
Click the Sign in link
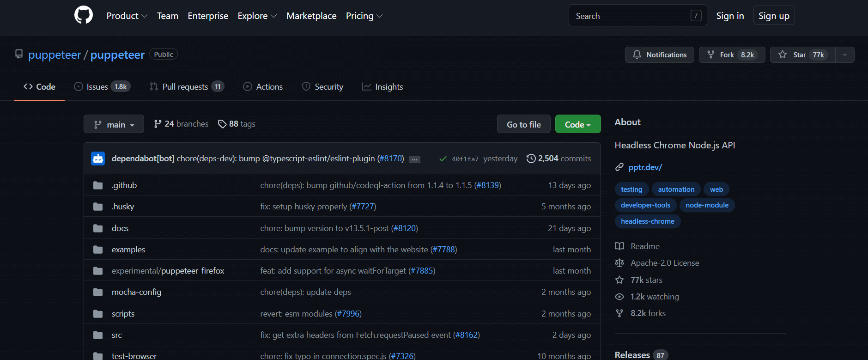[730, 16]
